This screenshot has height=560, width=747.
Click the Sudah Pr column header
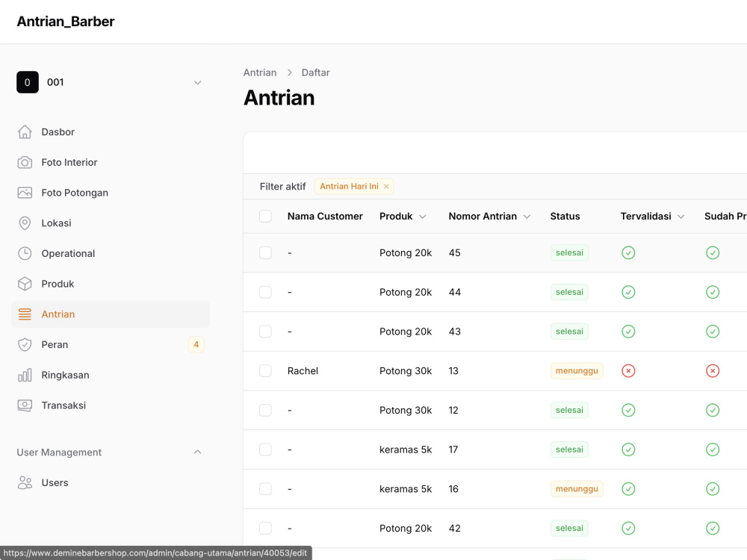point(725,217)
